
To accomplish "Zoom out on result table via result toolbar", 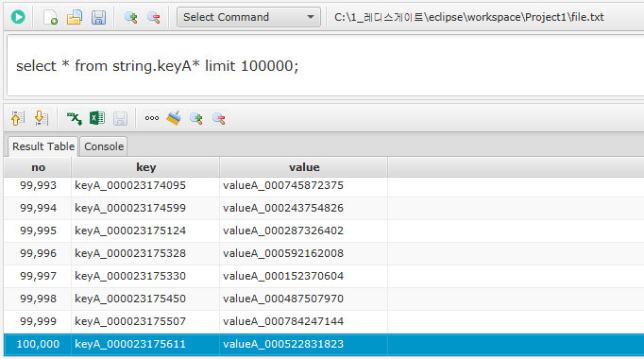I will coord(219,118).
